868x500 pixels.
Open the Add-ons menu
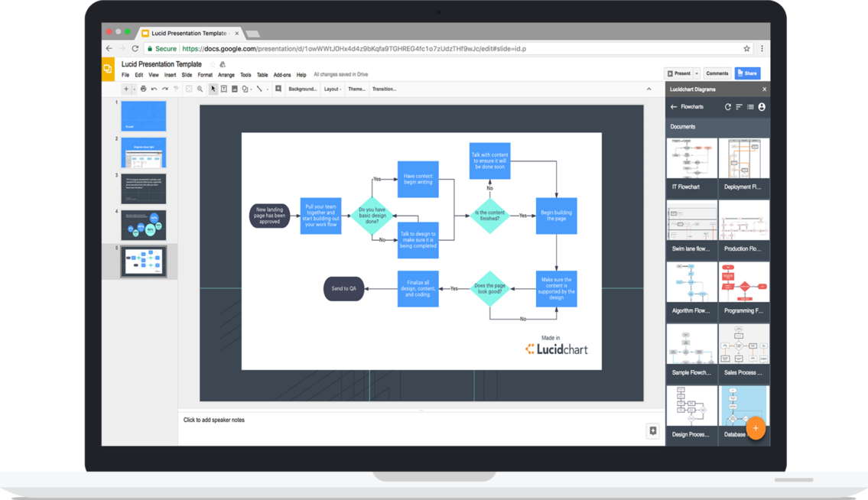coord(281,75)
